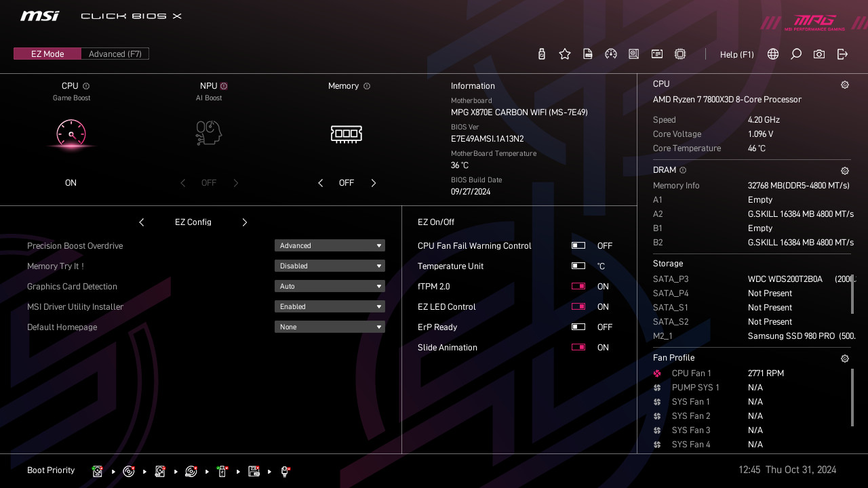868x488 pixels.
Task: Turn off EZ LED Control
Action: click(x=578, y=307)
